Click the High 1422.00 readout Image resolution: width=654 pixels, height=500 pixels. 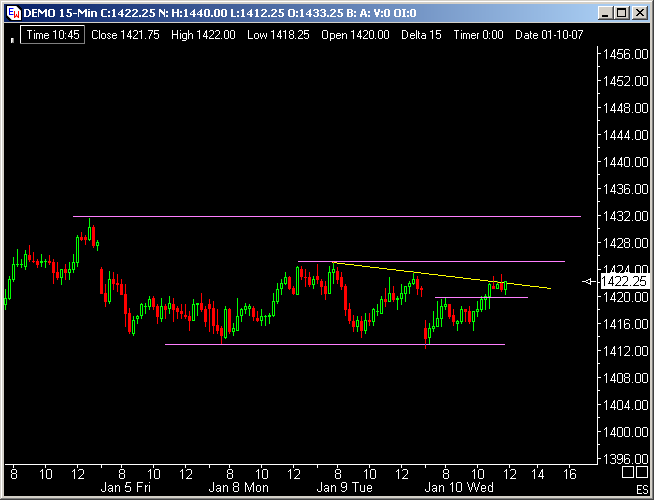pyautogui.click(x=203, y=35)
